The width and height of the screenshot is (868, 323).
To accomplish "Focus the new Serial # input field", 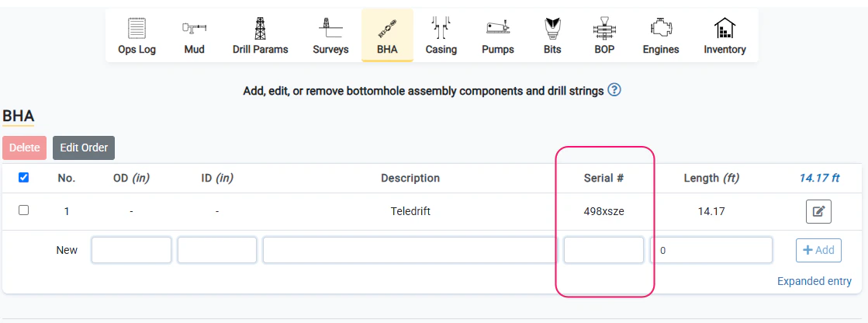I will [603, 250].
